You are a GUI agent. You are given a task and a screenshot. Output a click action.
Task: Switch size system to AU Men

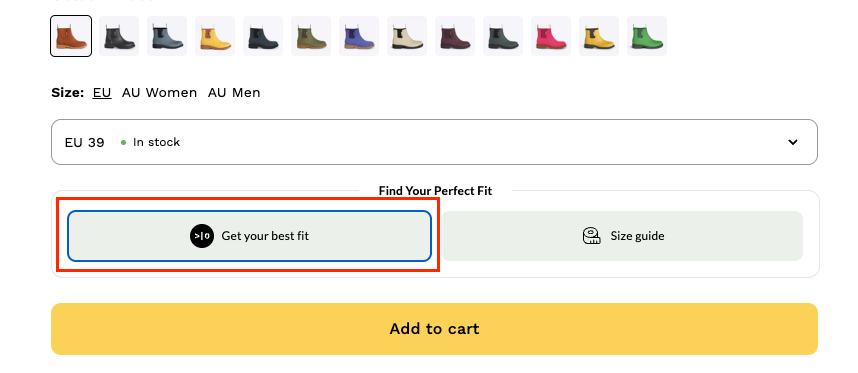(x=234, y=93)
